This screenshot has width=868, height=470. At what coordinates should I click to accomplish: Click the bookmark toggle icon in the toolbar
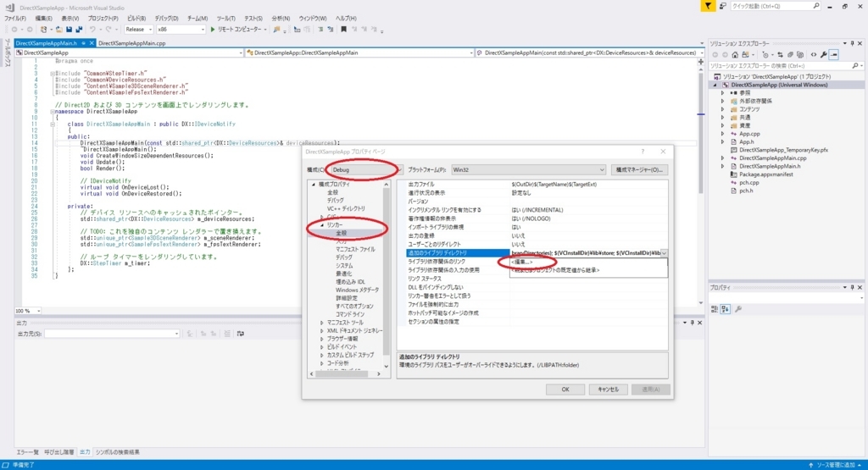pyautogui.click(x=343, y=30)
